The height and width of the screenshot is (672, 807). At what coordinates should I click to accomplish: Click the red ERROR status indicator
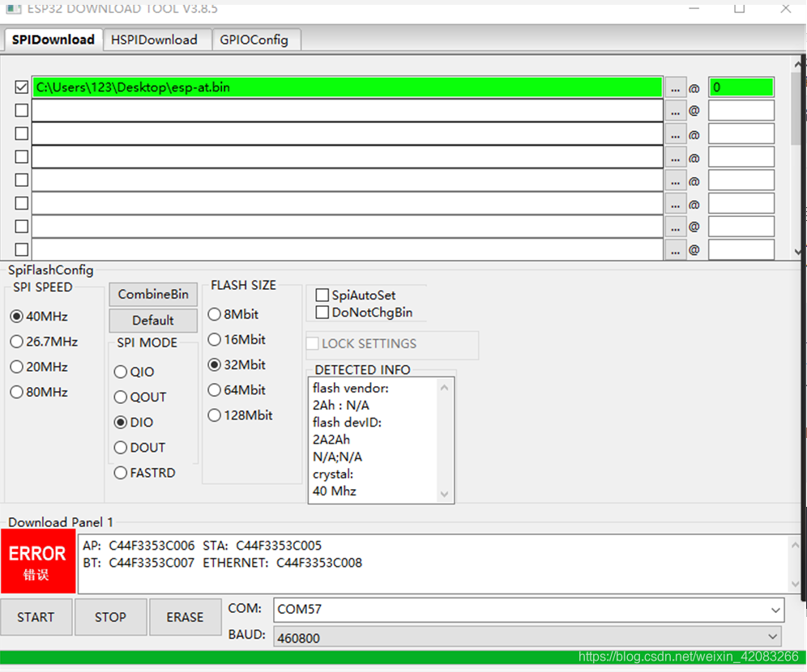tap(38, 561)
